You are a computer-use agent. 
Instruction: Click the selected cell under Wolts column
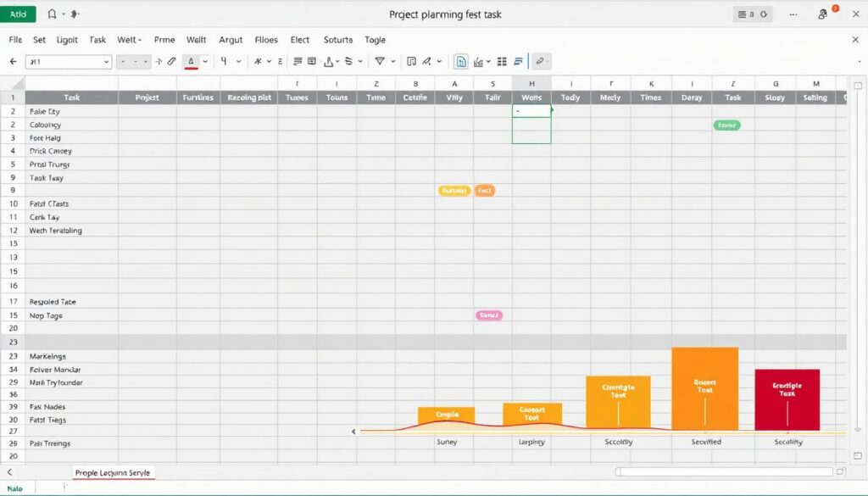(531, 111)
